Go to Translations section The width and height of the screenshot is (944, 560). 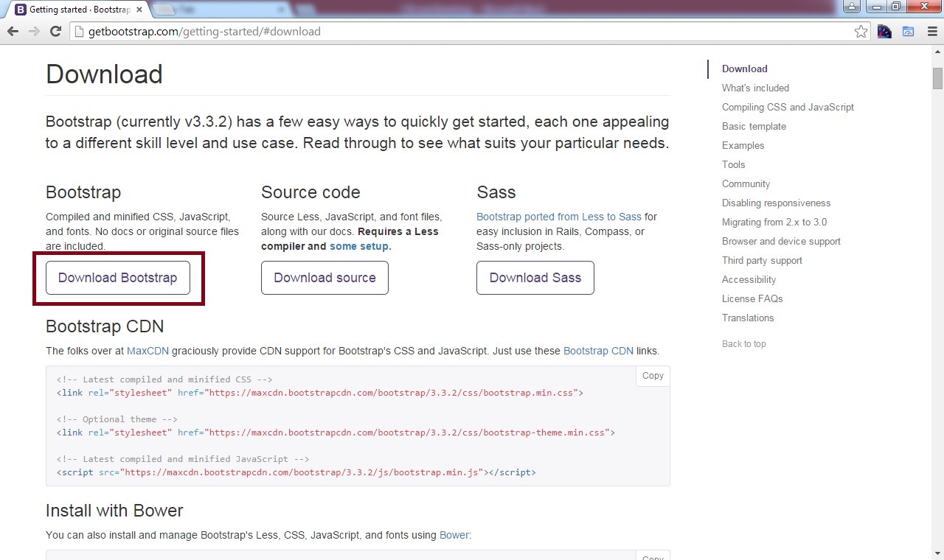click(x=748, y=318)
